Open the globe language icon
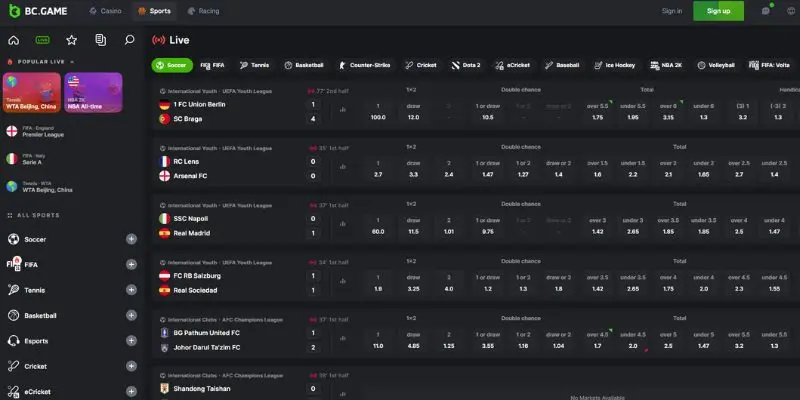The width and height of the screenshot is (800, 400). point(791,11)
